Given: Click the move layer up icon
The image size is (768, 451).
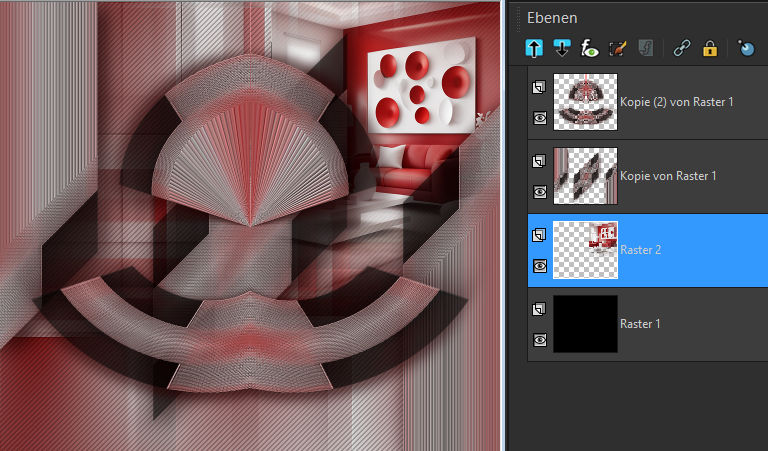Looking at the screenshot, I should click(x=534, y=48).
